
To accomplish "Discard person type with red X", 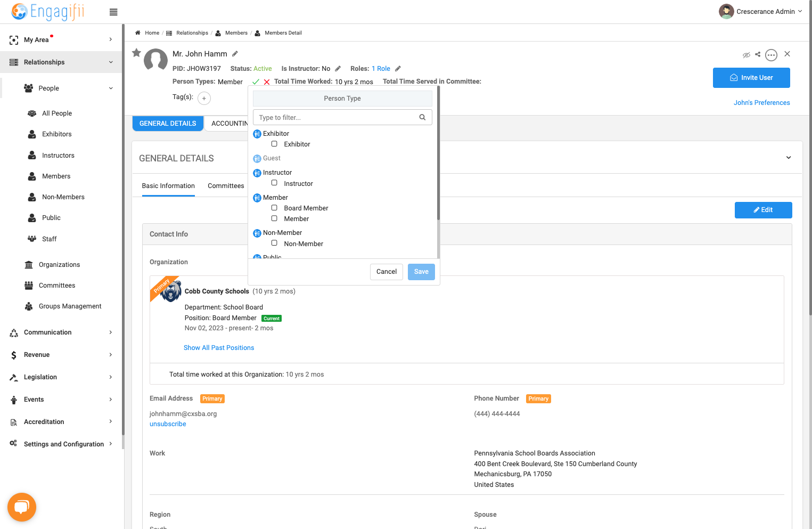I will click(x=267, y=82).
